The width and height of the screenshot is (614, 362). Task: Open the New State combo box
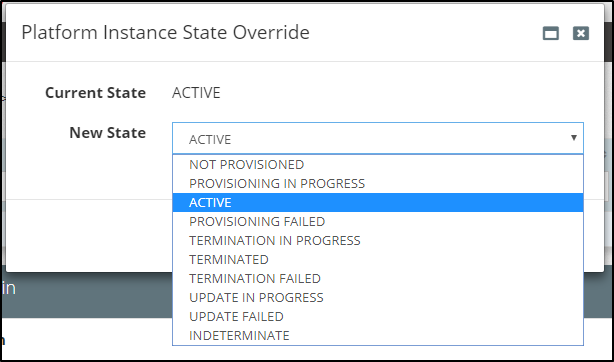pos(378,138)
